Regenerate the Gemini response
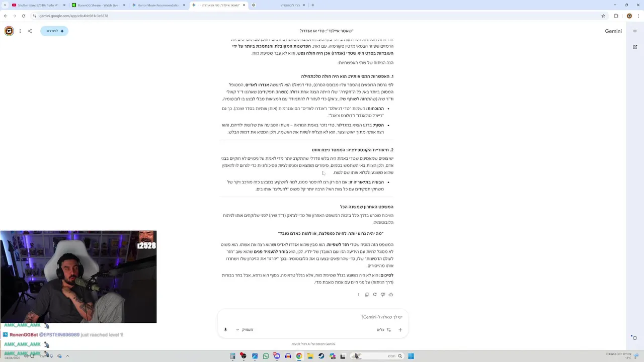The image size is (644, 362). click(x=375, y=295)
